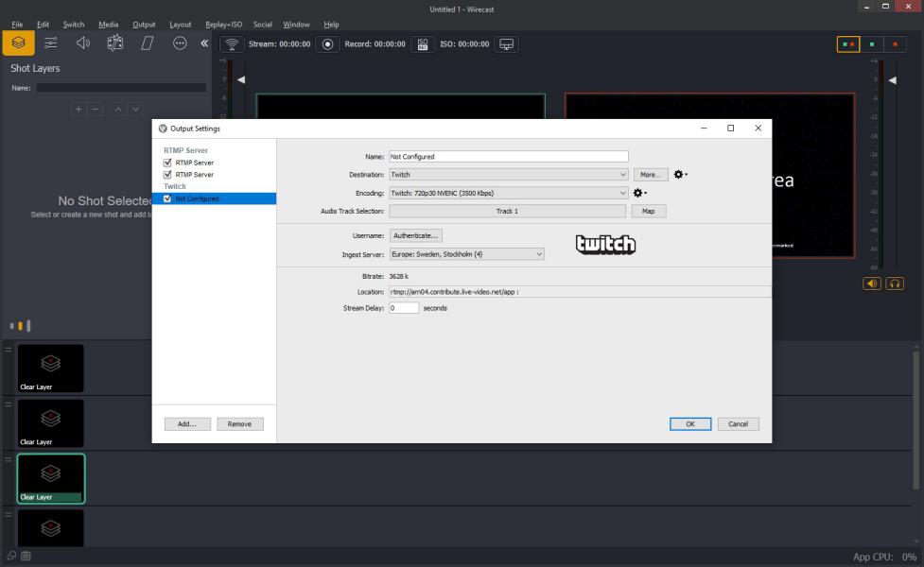
Task: Cancel the Output Settings dialog
Action: (x=738, y=424)
